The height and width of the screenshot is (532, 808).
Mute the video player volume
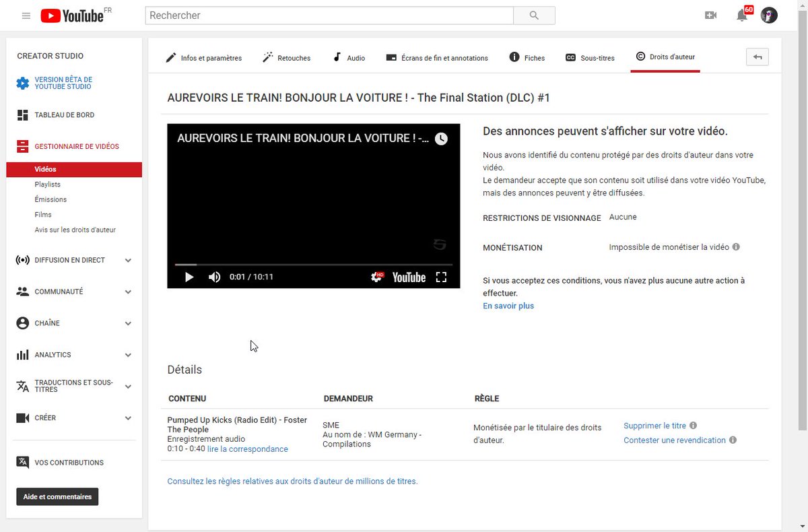[214, 277]
